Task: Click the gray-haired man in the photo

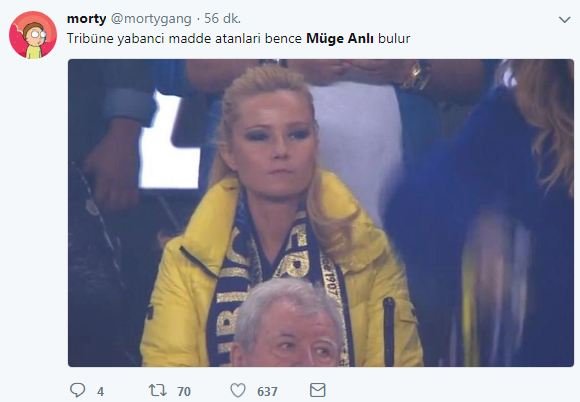Action: point(289,324)
